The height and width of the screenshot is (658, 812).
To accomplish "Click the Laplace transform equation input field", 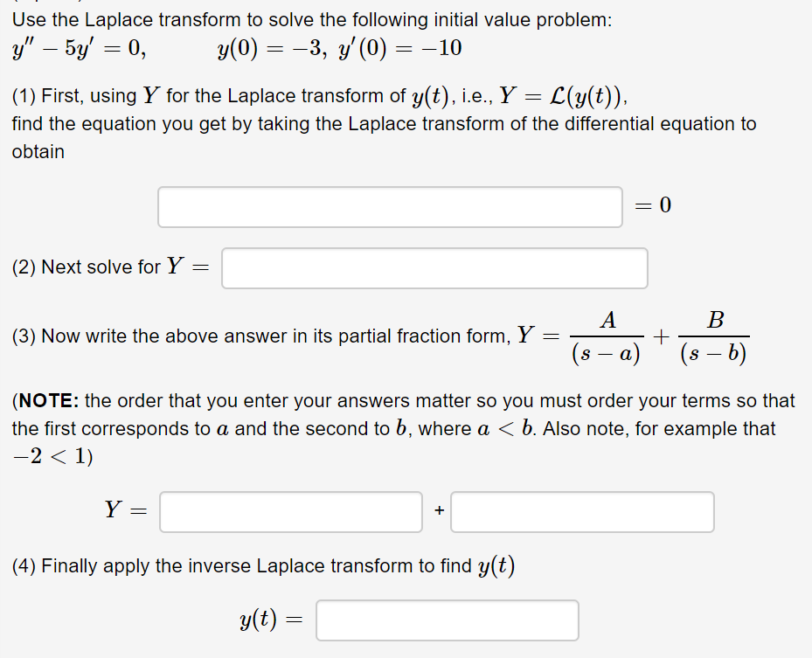I will pos(390,206).
